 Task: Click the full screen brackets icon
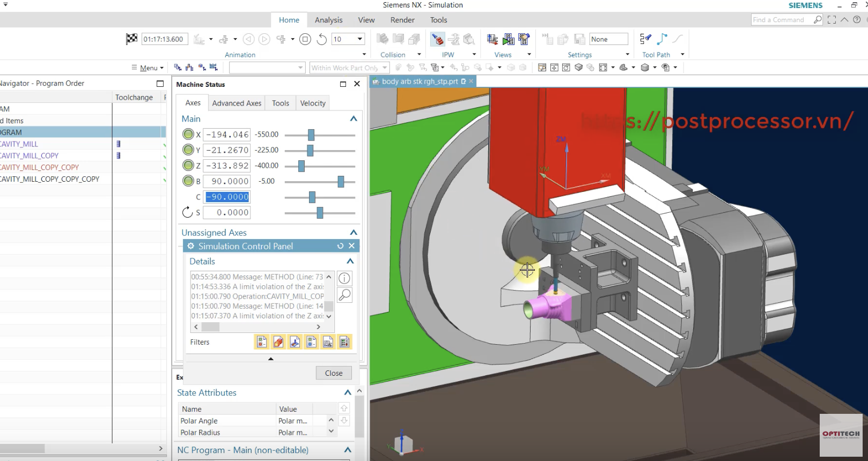click(x=832, y=20)
